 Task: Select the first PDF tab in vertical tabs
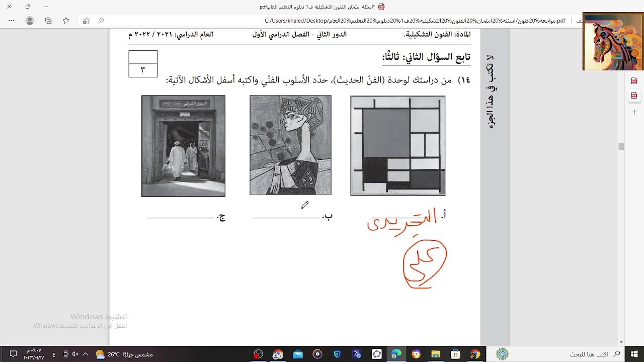634,80
